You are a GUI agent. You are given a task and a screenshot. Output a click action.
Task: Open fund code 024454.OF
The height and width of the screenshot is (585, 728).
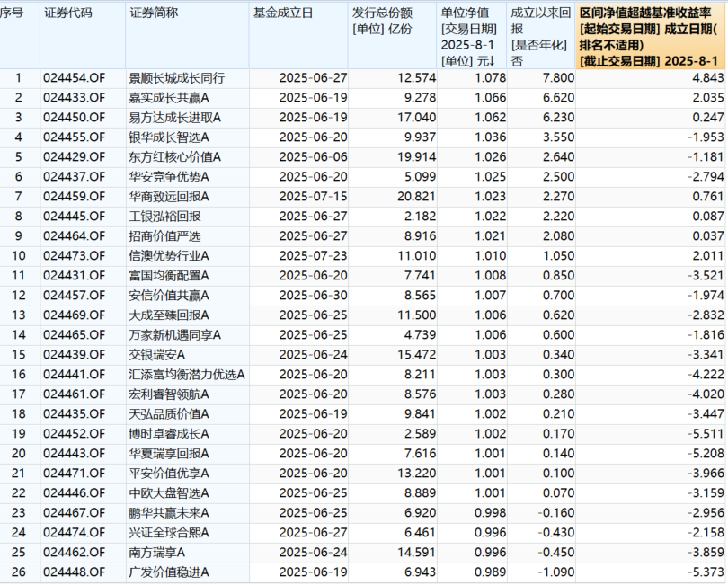pyautogui.click(x=74, y=79)
